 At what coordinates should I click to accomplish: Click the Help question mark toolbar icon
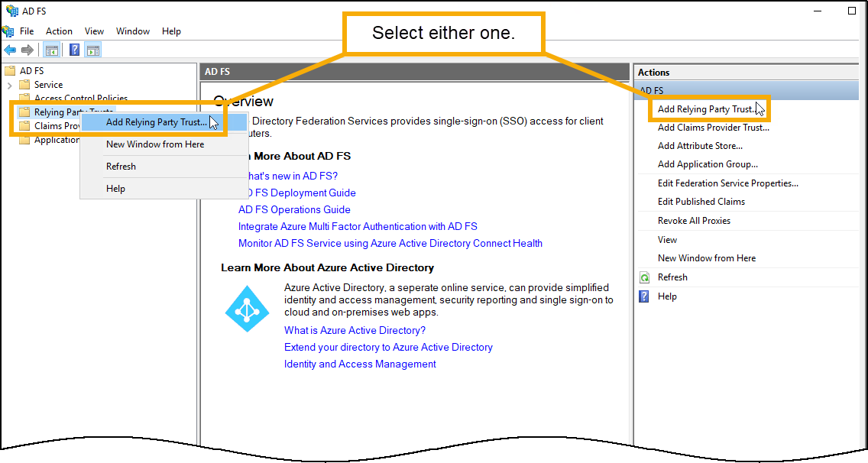click(x=74, y=49)
